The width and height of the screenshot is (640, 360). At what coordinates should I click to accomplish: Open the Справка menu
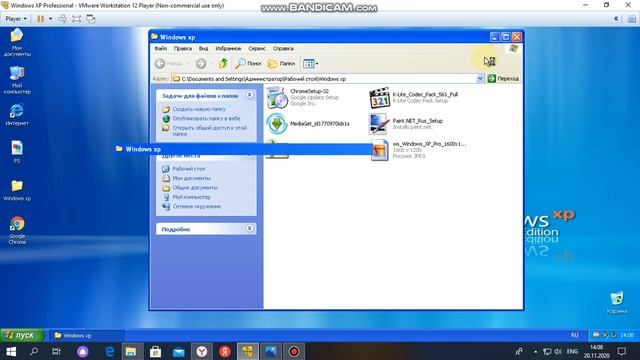coord(283,48)
